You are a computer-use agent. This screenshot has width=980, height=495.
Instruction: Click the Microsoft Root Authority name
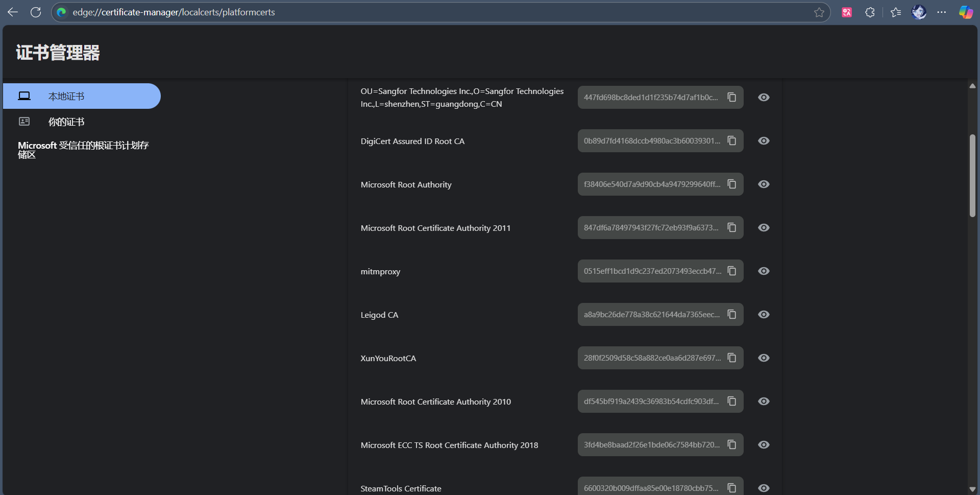[406, 184]
